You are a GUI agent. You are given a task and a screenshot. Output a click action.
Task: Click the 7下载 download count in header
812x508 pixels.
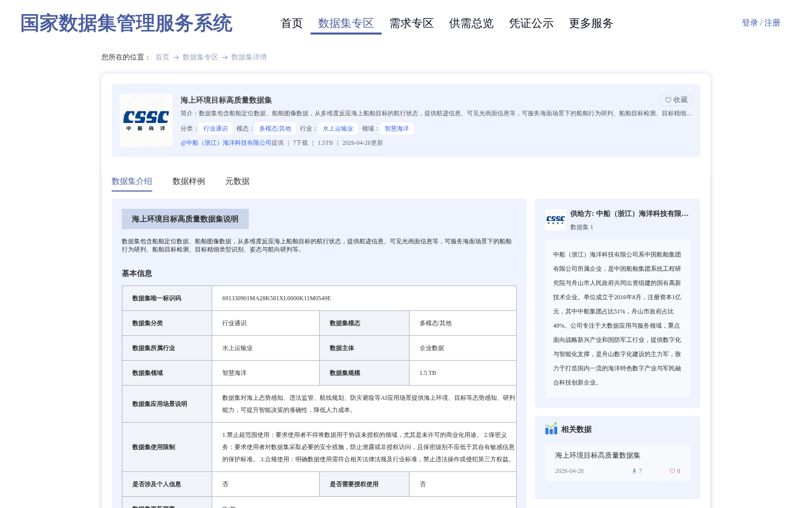pos(300,143)
